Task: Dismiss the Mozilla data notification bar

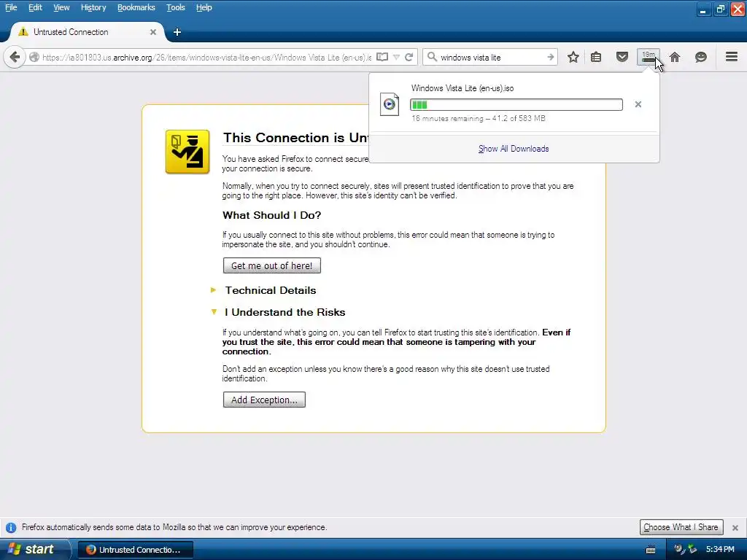Action: point(735,528)
